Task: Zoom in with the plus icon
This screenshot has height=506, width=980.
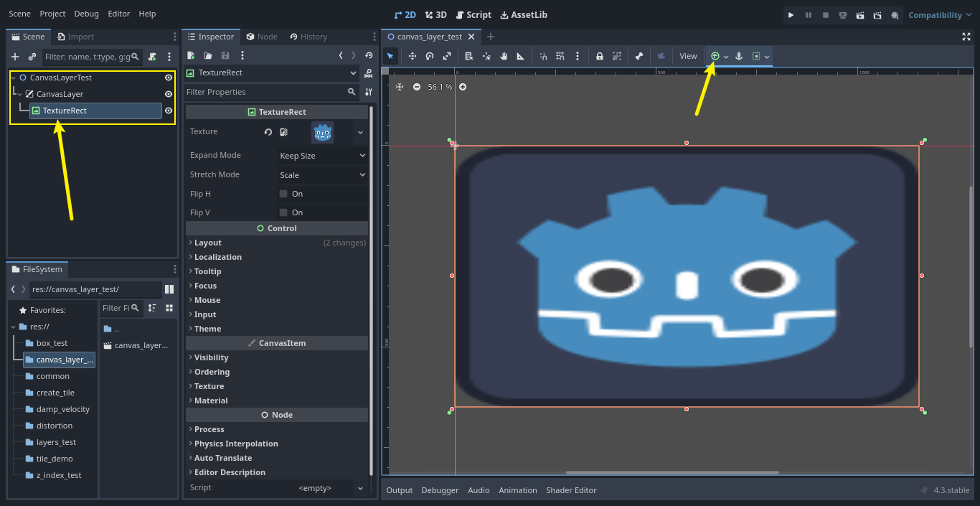Action: tap(463, 87)
